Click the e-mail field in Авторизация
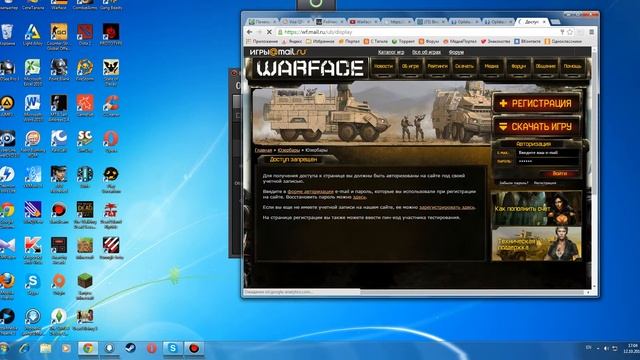640x360 pixels. pos(548,153)
